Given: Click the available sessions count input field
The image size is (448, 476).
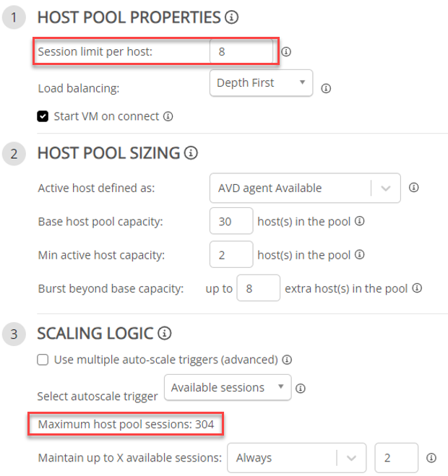Looking at the screenshot, I should pos(397,457).
